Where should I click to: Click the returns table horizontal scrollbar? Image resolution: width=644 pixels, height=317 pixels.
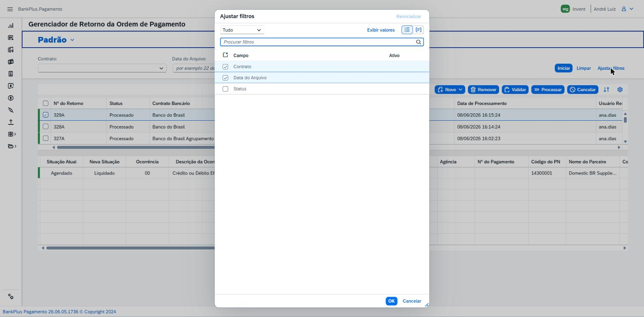tap(136, 147)
